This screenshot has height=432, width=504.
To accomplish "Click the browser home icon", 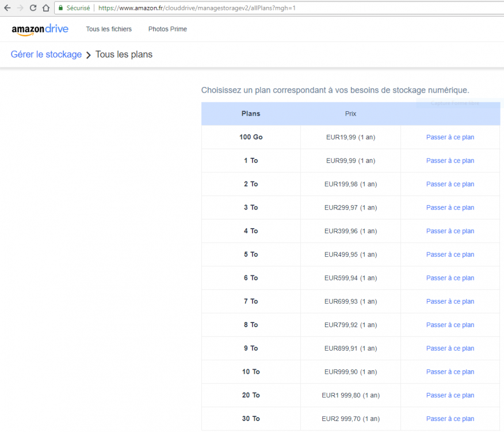I will click(x=46, y=8).
